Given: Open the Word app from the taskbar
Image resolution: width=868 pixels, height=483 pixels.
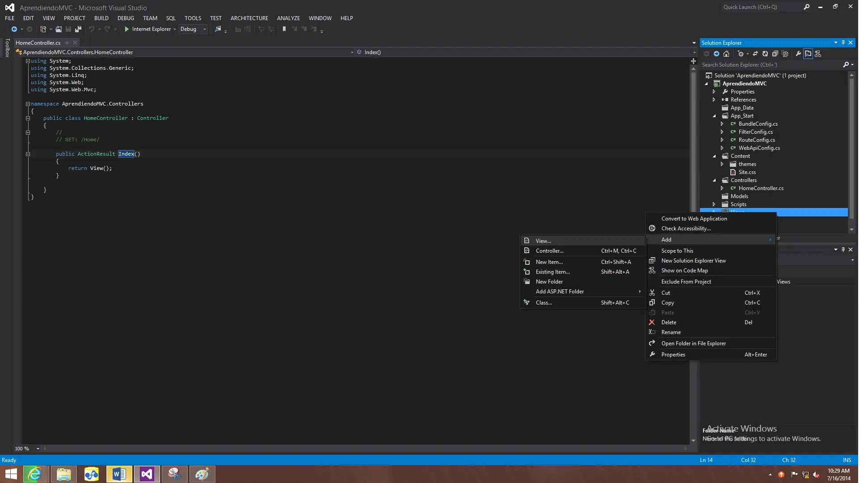Looking at the screenshot, I should click(119, 474).
